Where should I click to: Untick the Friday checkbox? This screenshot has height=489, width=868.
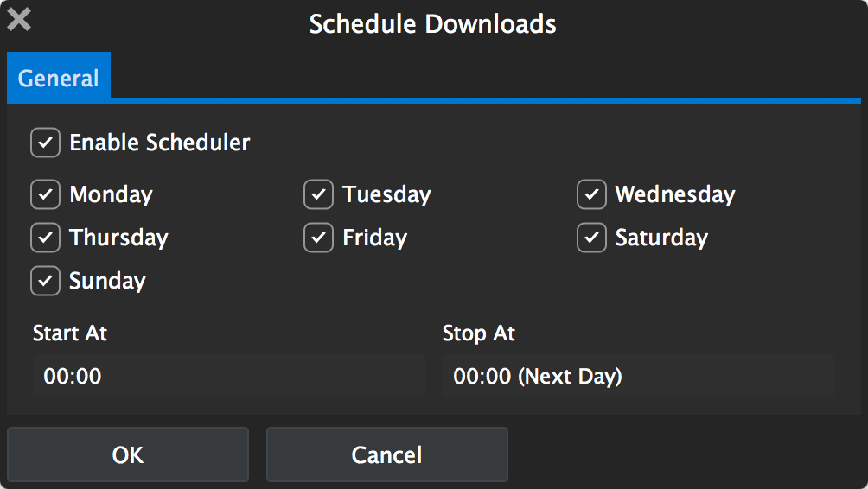click(x=318, y=238)
